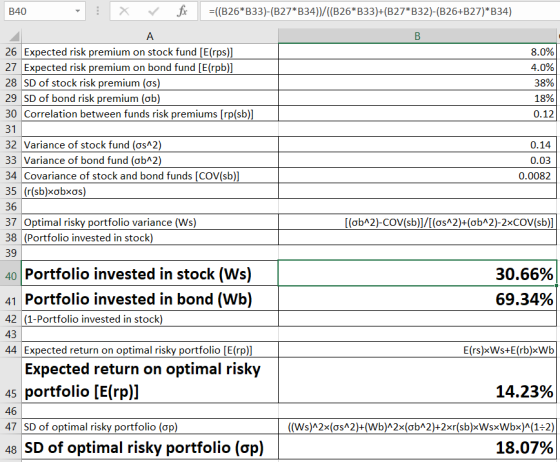Click the Select All corner triangle
Screen dimensions: 560x462
tap(14, 36)
